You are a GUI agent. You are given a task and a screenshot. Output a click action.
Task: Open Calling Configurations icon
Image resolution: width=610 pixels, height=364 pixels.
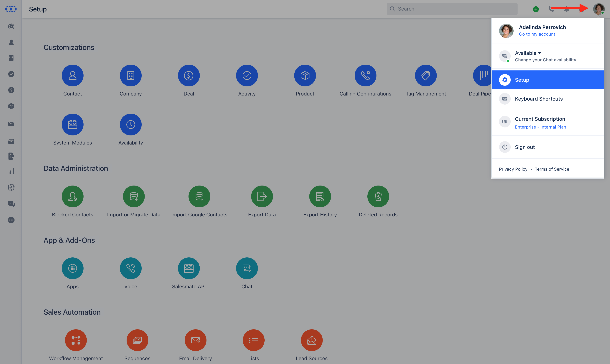pos(365,76)
